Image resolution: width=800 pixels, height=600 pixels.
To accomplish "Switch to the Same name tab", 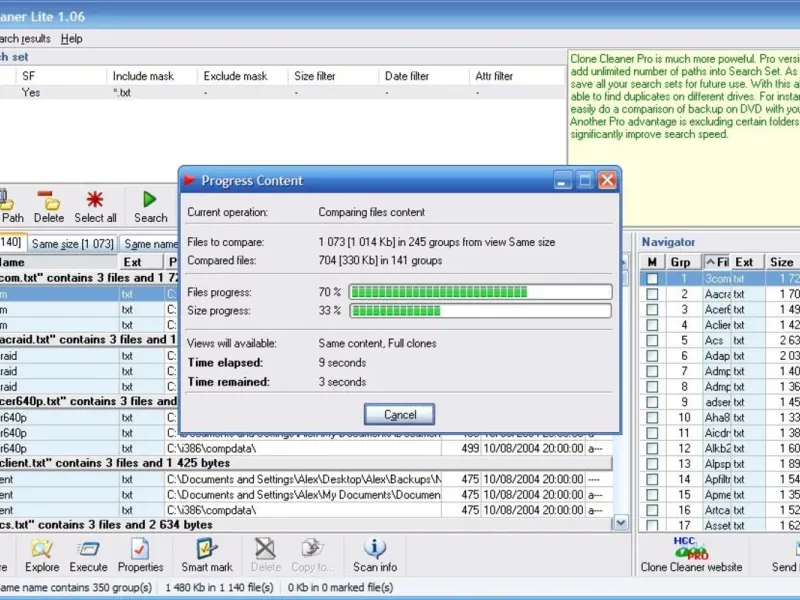I will click(150, 244).
